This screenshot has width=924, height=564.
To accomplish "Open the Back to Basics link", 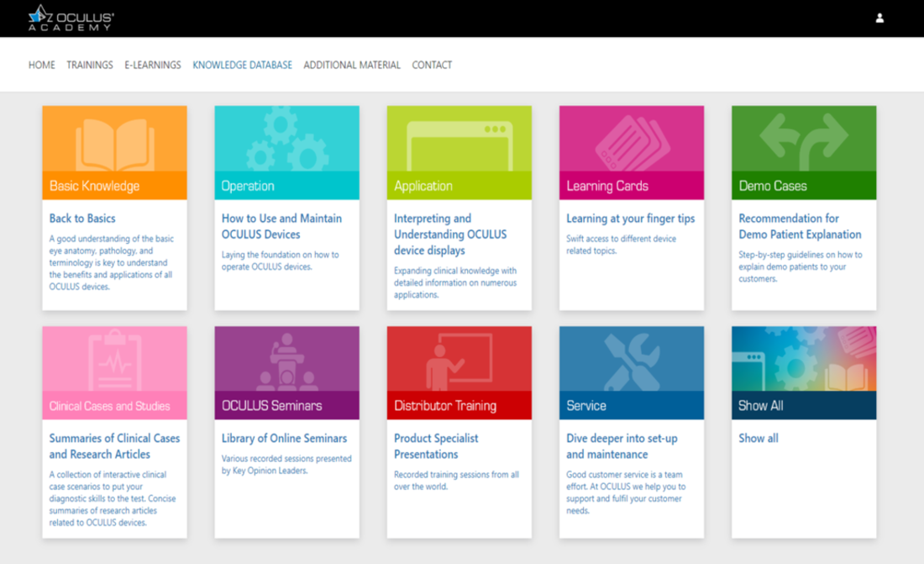I will click(82, 219).
